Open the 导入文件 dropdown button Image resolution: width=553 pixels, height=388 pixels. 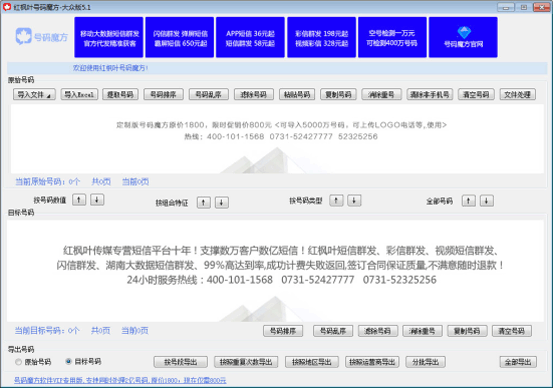(x=34, y=95)
